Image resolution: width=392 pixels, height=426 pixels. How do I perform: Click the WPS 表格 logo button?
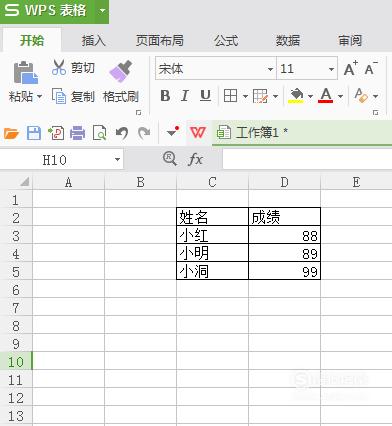pyautogui.click(x=46, y=11)
